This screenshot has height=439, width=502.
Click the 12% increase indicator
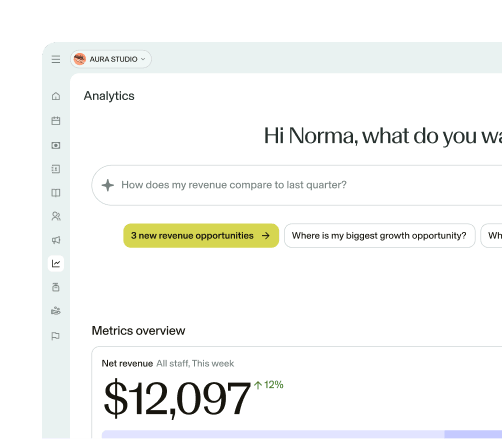click(x=269, y=385)
